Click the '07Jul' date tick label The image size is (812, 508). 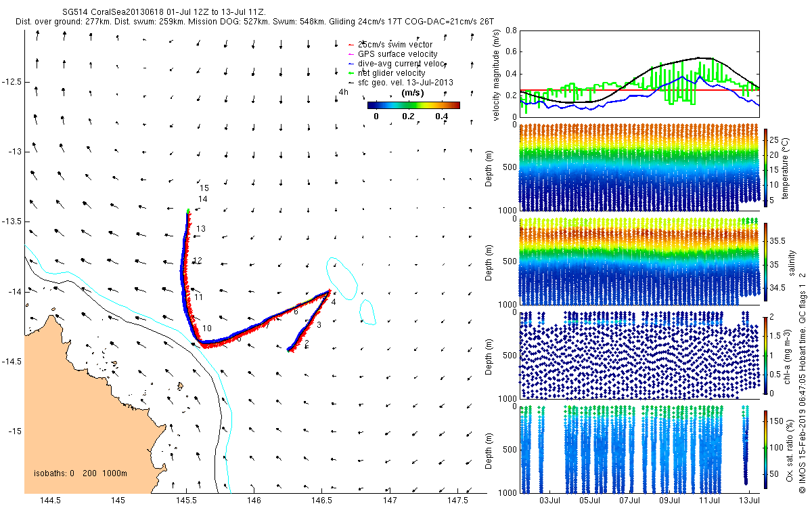click(631, 500)
